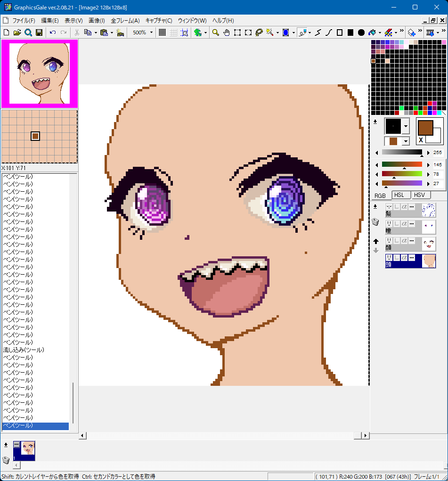Click the green channel color slider
Screen dimensions: 448x481
click(402, 174)
